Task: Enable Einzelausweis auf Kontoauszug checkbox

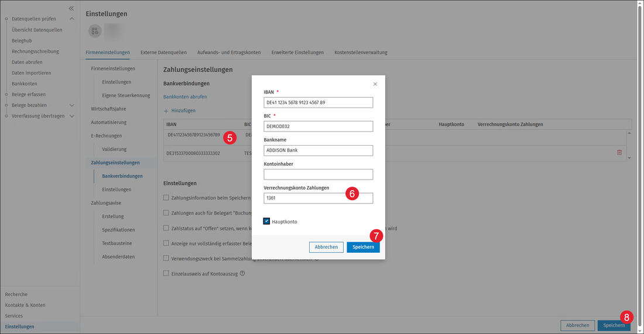Action: [x=166, y=273]
